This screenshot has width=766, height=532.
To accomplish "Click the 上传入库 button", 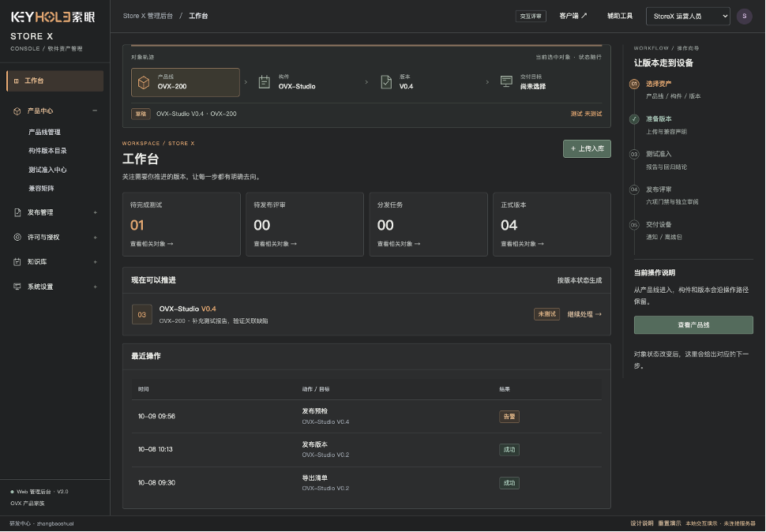I will tap(587, 149).
